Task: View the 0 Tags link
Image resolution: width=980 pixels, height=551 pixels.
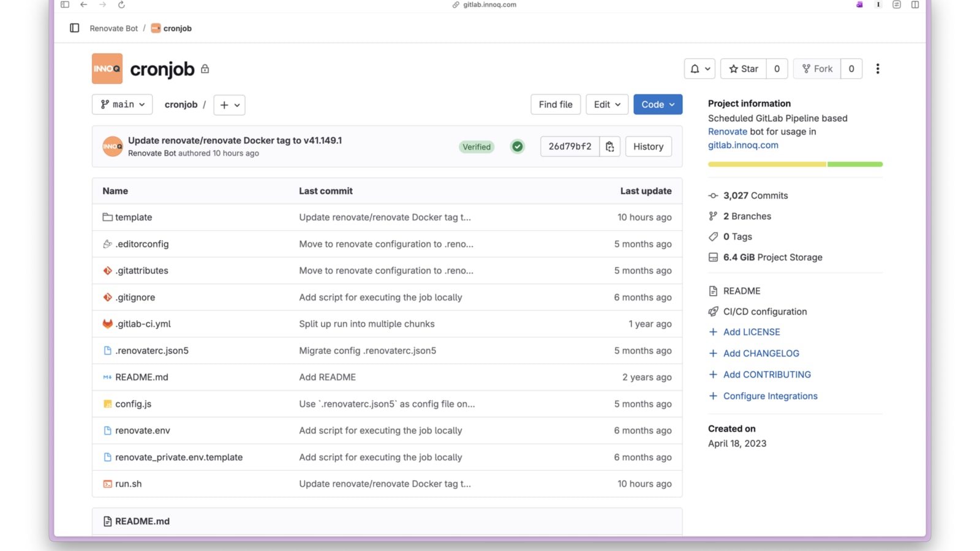Action: [x=737, y=237]
